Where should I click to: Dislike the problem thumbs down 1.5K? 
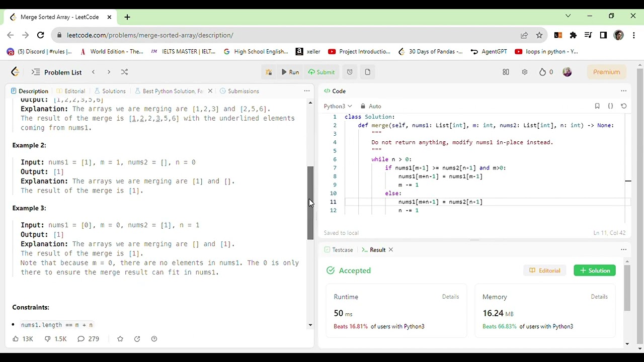55,339
